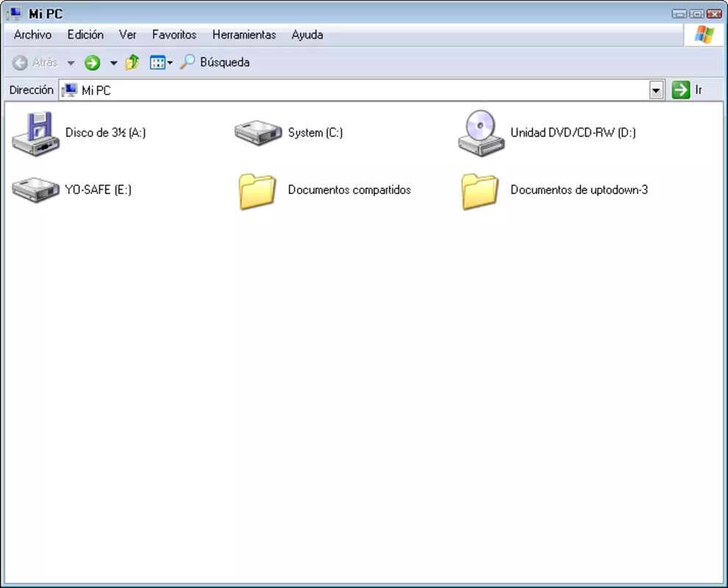The width and height of the screenshot is (728, 588).
Task: Click the Mi PC icon in the title bar
Action: (x=15, y=13)
